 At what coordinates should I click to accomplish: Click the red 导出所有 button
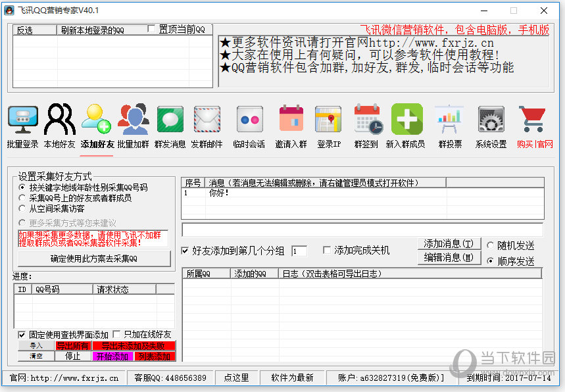click(73, 346)
